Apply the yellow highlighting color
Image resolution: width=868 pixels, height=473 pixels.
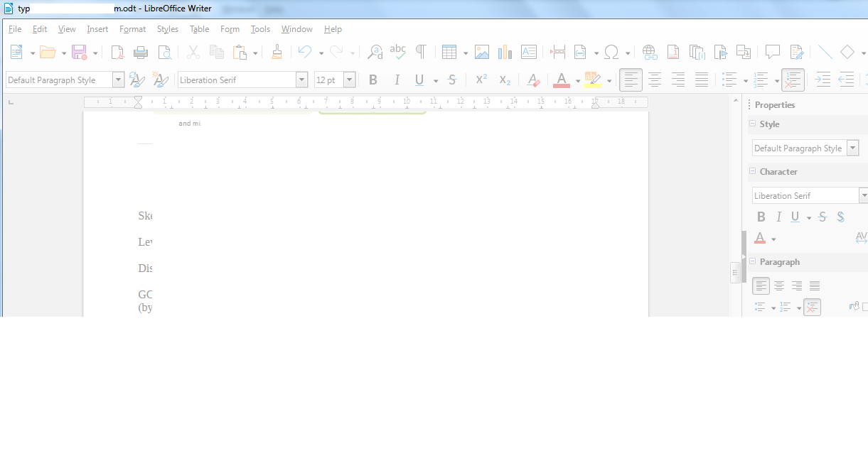pyautogui.click(x=593, y=80)
